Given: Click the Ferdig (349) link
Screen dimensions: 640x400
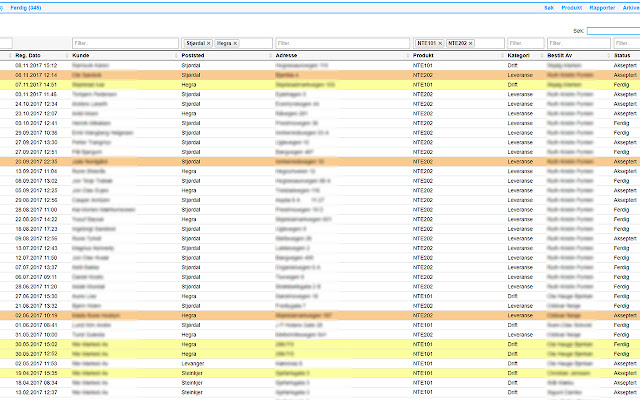Looking at the screenshot, I should [x=27, y=6].
